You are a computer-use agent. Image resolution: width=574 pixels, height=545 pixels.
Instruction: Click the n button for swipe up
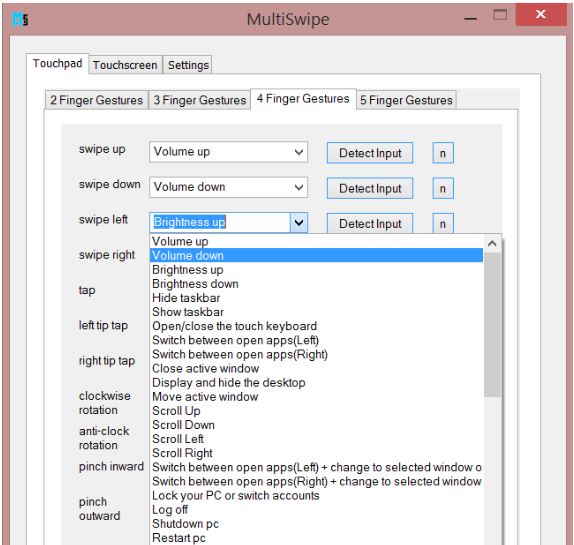(x=443, y=153)
